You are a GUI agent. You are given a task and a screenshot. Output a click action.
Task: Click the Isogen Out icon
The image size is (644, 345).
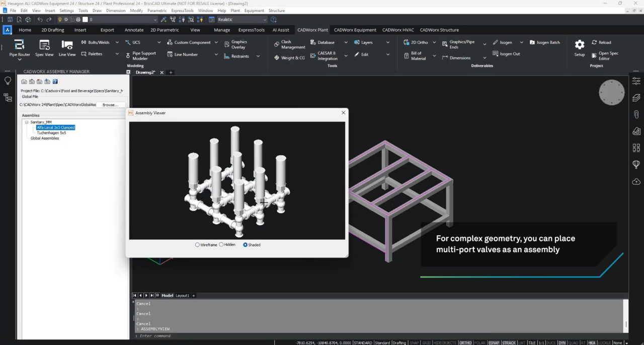coord(496,54)
